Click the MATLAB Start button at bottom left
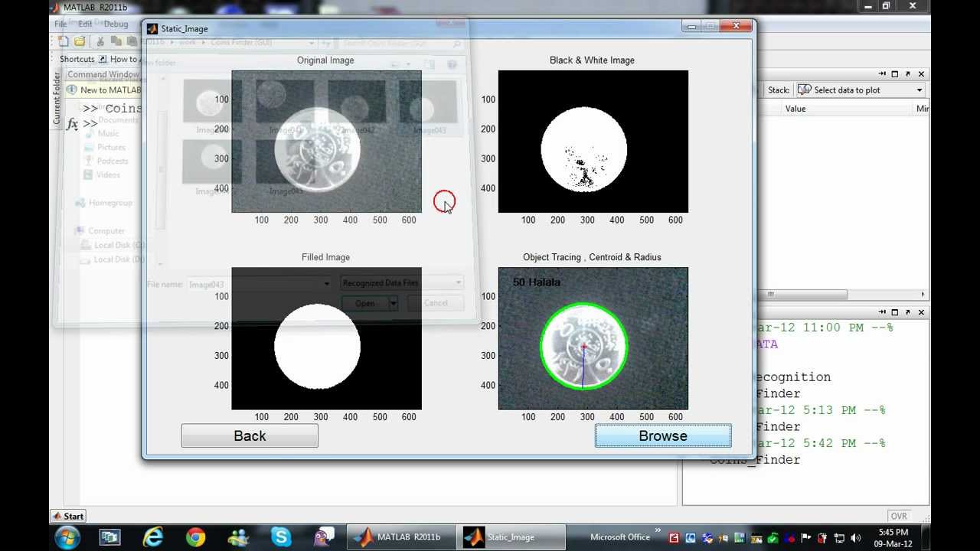Screen dimensions: 980x551 tap(68, 516)
